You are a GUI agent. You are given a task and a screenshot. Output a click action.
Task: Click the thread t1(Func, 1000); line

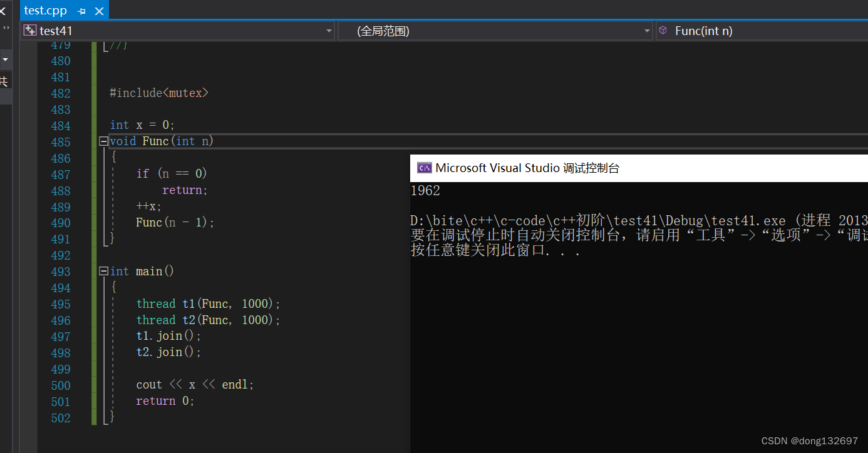coord(209,304)
